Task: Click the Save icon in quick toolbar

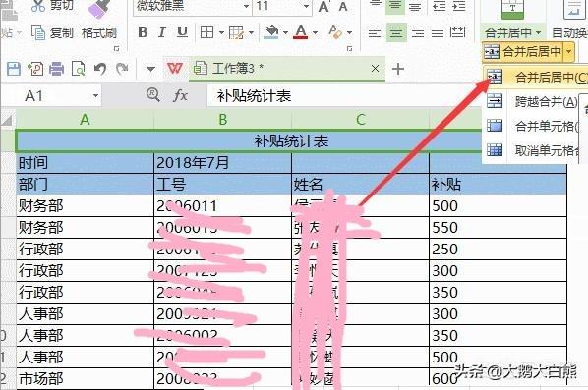Action: coord(14,70)
